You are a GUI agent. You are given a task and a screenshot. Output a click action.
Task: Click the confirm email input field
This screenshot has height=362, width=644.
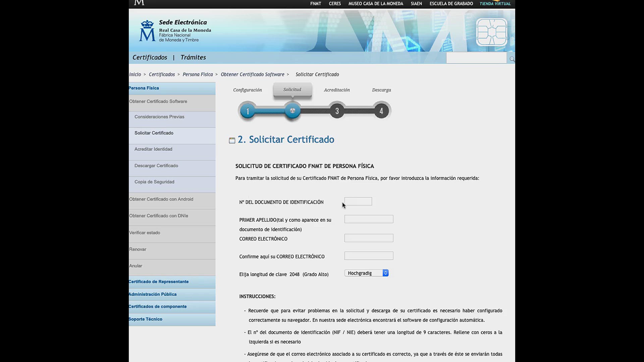click(x=369, y=256)
